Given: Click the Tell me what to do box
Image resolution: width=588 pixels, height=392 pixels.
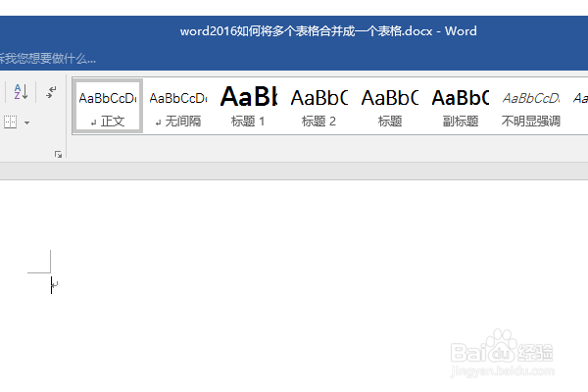Looking at the screenshot, I should coord(47,59).
